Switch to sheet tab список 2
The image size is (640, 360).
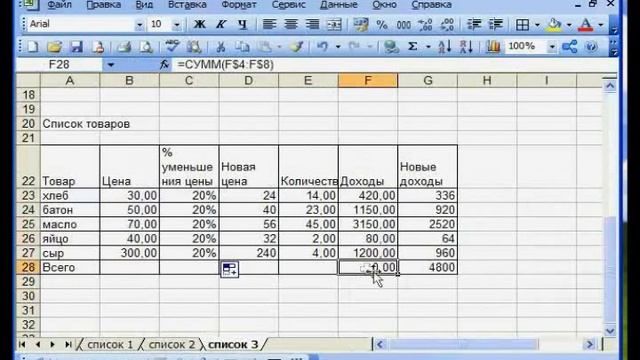tap(171, 344)
